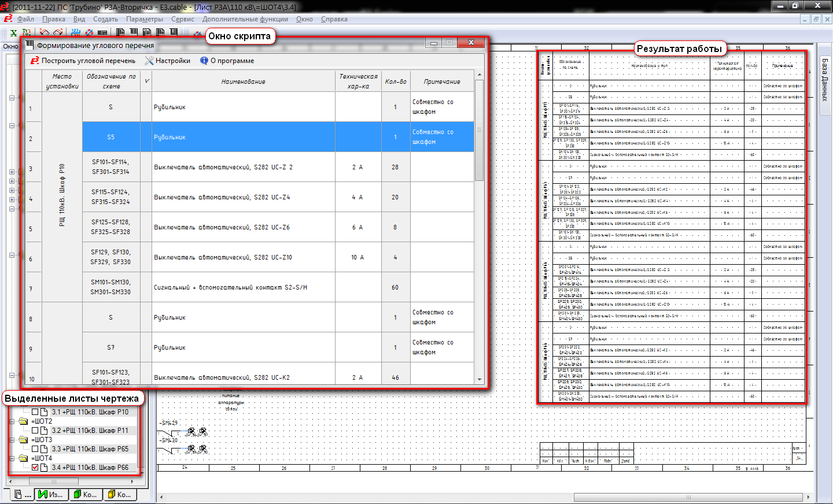The height and width of the screenshot is (504, 833).
Task: Uncheck the 3.4 Шкаф Р66 sheet checkbox
Action: pos(35,468)
